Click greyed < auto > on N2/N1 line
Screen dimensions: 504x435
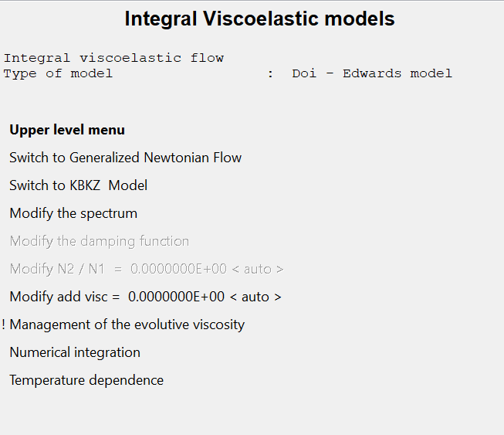pos(258,270)
